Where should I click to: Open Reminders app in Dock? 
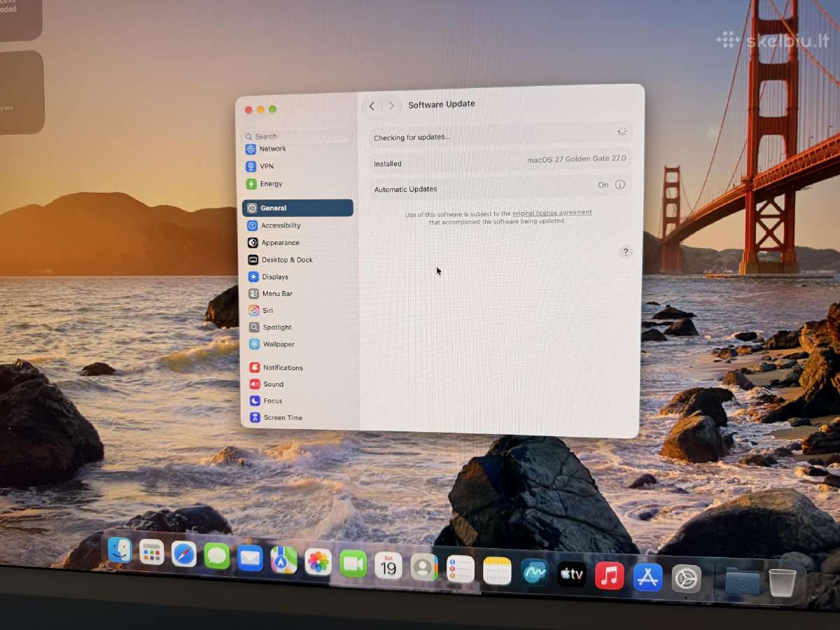[x=461, y=569]
